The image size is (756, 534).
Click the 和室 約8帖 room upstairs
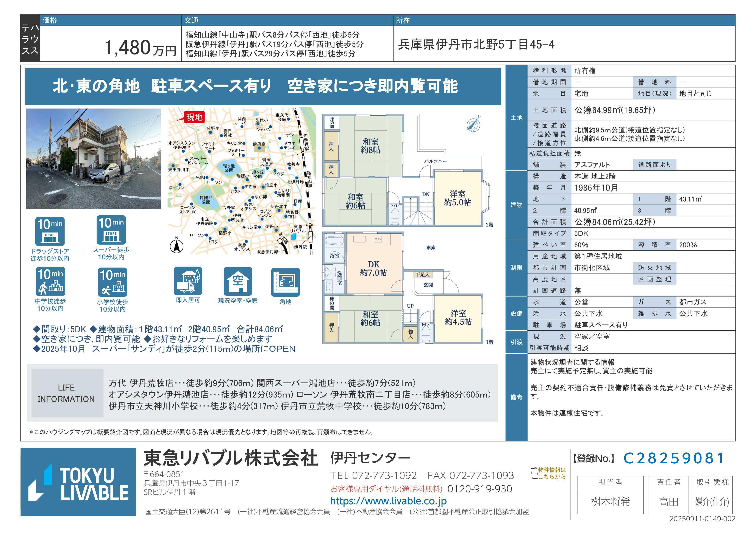click(370, 146)
